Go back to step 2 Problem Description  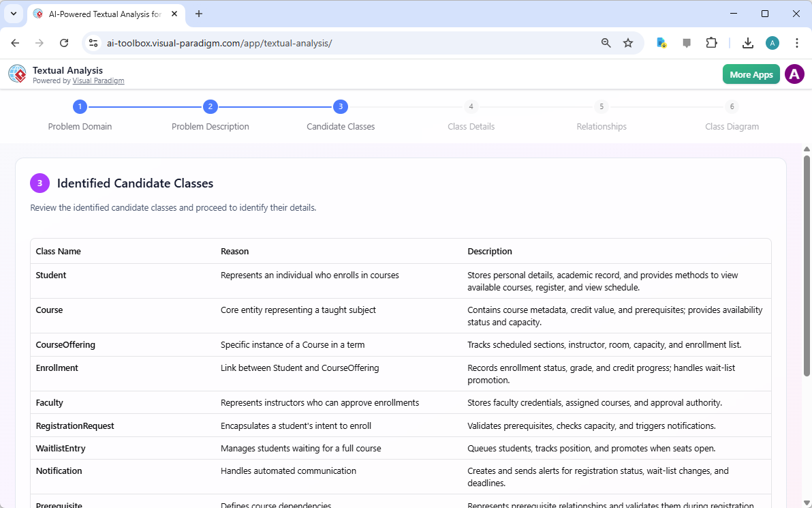click(210, 106)
